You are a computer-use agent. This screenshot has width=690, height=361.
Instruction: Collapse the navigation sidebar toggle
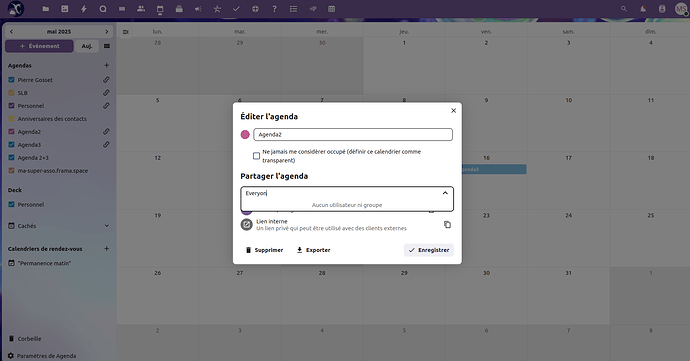(125, 32)
